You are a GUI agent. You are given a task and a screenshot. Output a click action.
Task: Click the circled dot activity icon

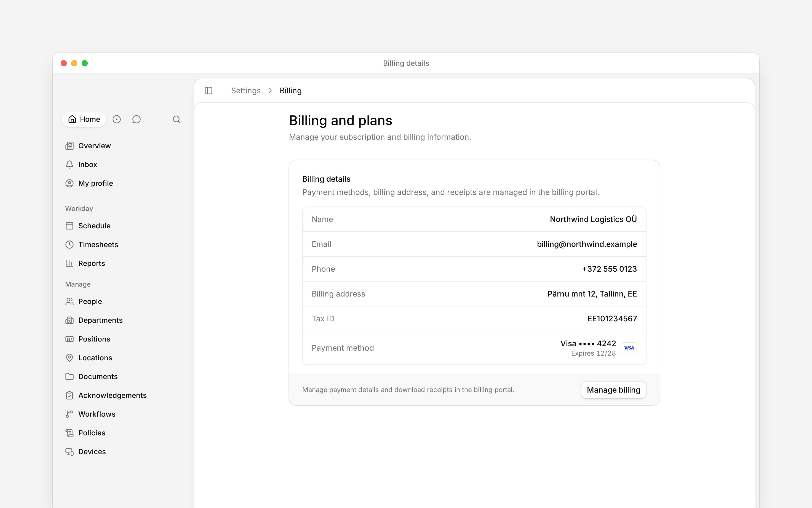click(x=116, y=119)
